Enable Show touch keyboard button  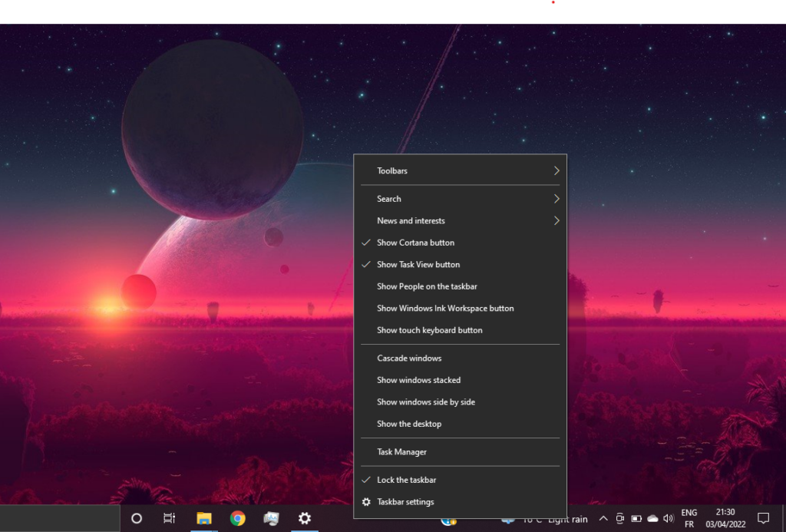(461, 330)
